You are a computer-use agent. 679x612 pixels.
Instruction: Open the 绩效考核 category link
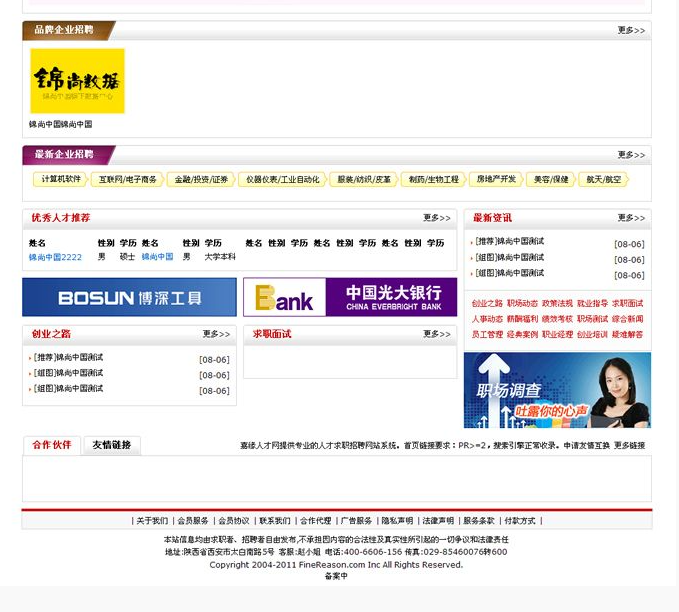[557, 319]
